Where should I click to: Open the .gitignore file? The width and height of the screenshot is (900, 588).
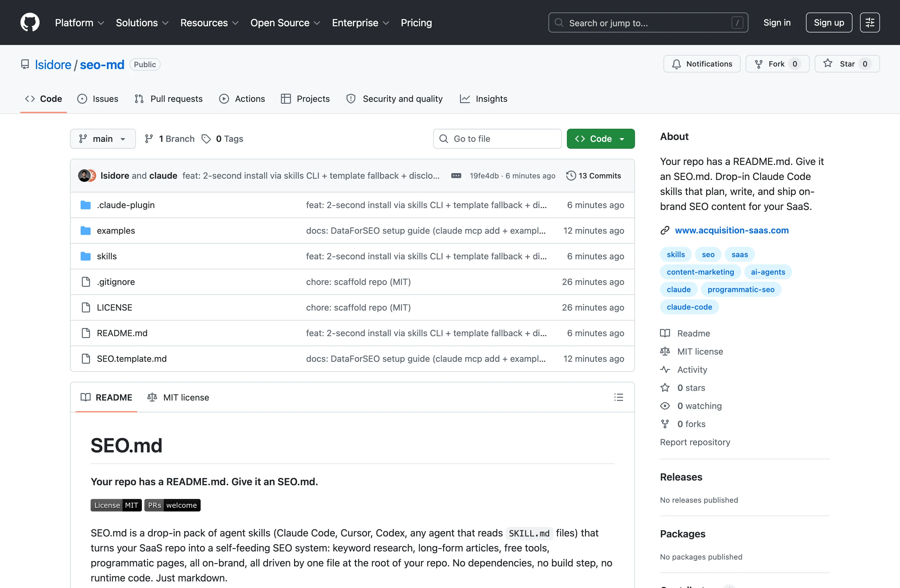(116, 282)
